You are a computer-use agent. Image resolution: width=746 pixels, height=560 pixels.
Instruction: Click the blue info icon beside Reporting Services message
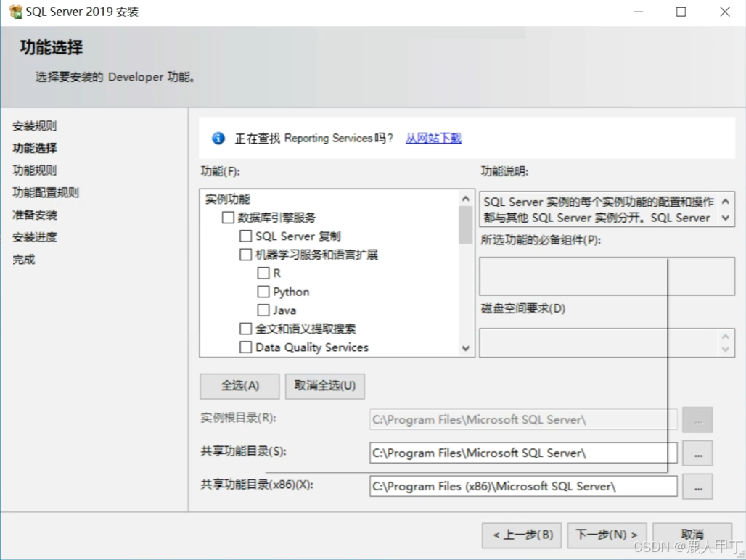pyautogui.click(x=218, y=138)
